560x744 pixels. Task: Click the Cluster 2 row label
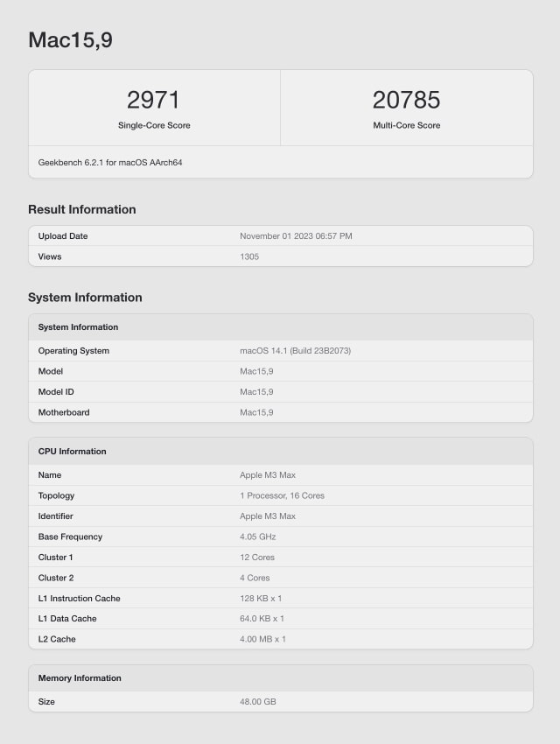pyautogui.click(x=56, y=578)
